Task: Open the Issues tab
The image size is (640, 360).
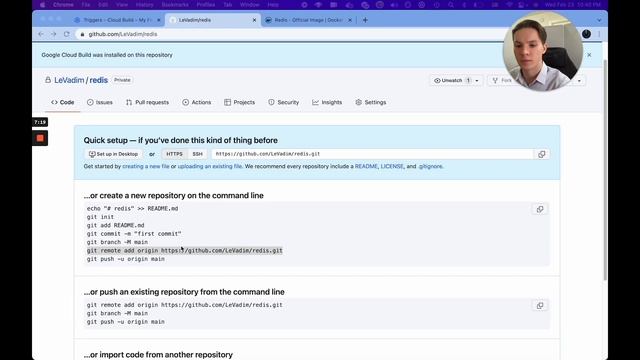Action: tap(100, 102)
